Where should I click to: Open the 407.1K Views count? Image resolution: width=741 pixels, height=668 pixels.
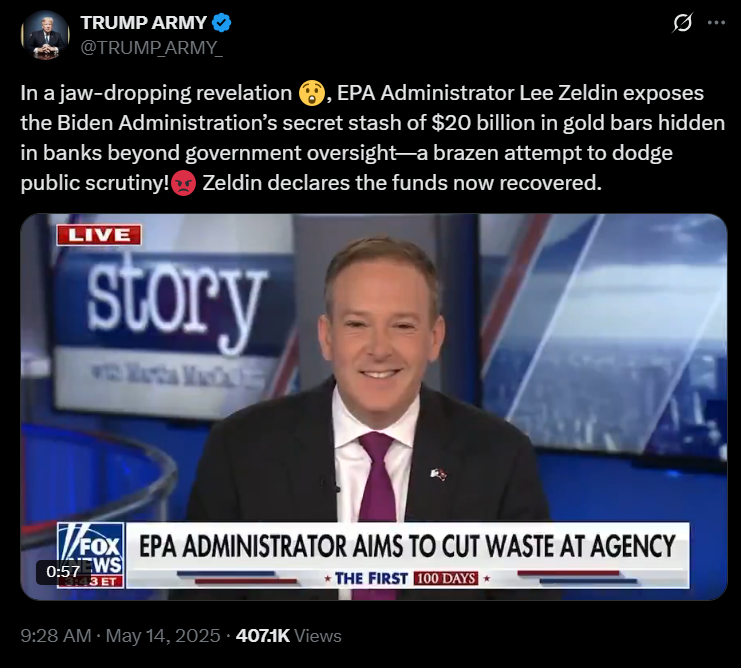[288, 636]
